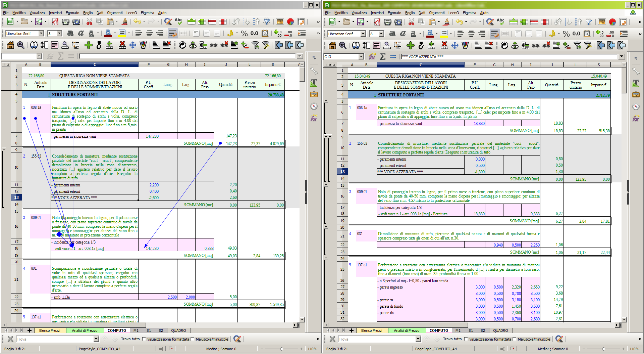Screen dimensions: 644x354
Task: Open Navigator compass icon in right sidebar
Action: [636, 107]
